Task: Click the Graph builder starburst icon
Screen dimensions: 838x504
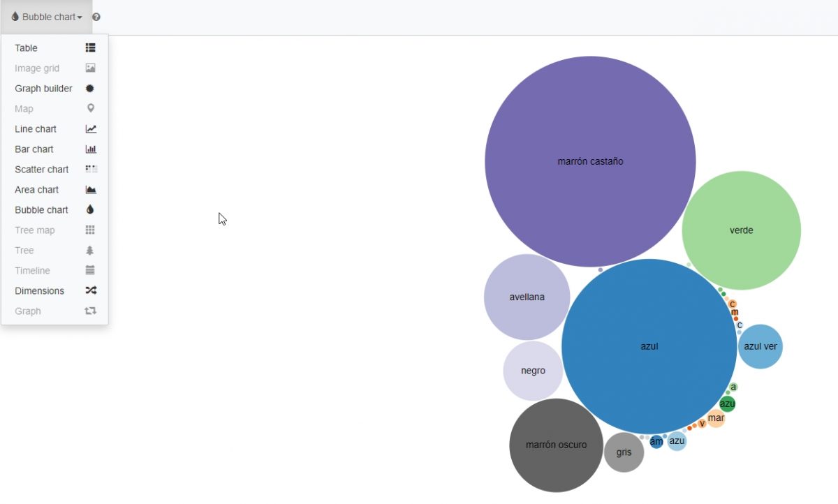Action: pyautogui.click(x=90, y=88)
